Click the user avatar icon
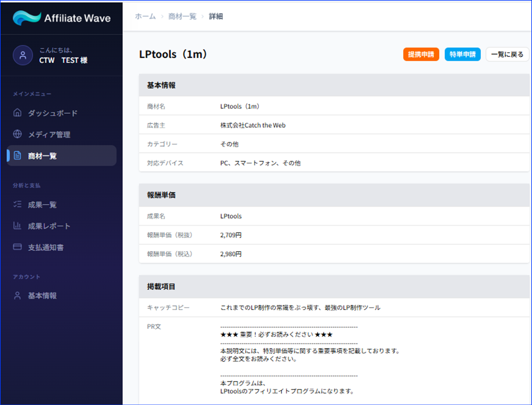The image size is (532, 405). 23,55
